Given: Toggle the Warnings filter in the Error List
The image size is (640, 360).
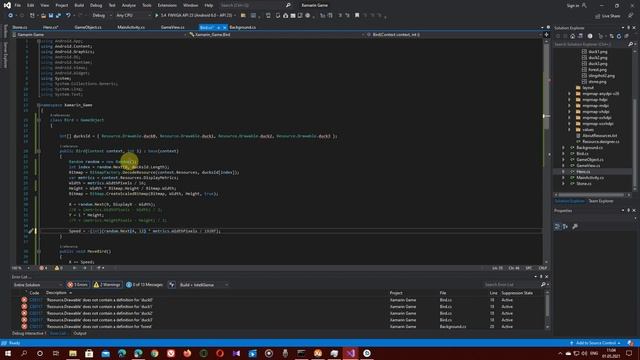Looking at the screenshot, I should (107, 285).
